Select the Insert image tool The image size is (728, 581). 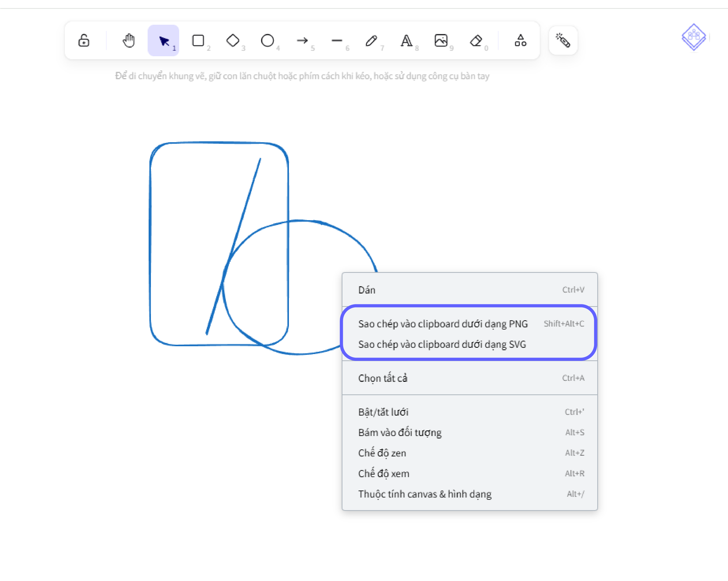point(441,41)
